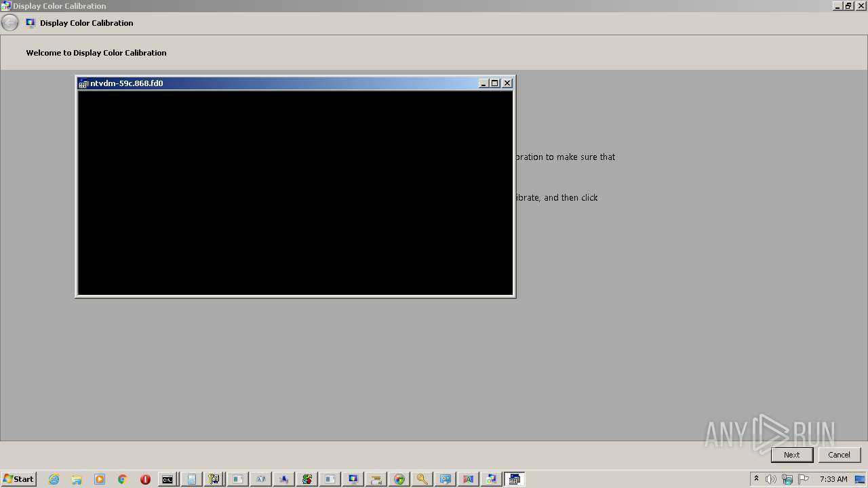Open the taskbar item right of the keys icon
868x488 pixels.
[x=237, y=479]
